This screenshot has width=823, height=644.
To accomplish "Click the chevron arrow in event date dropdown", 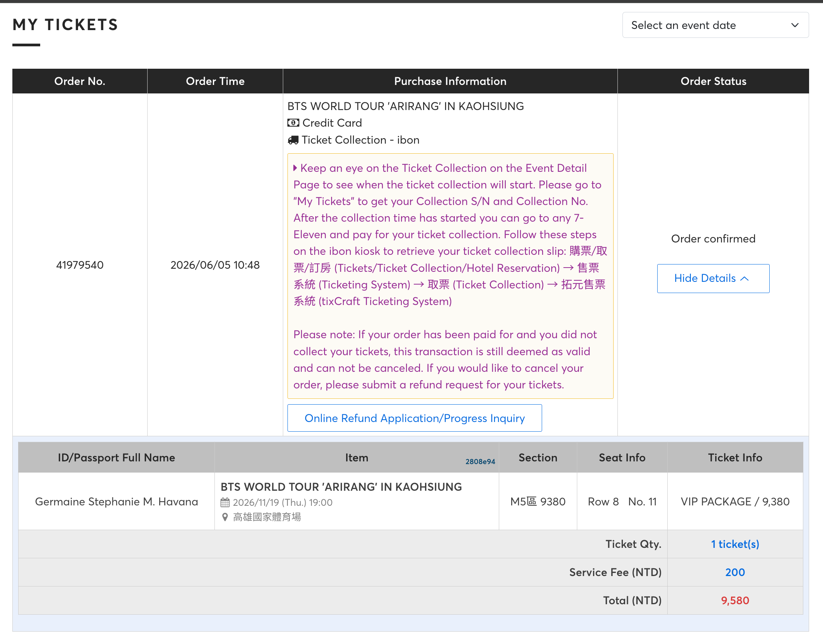I will pos(795,25).
